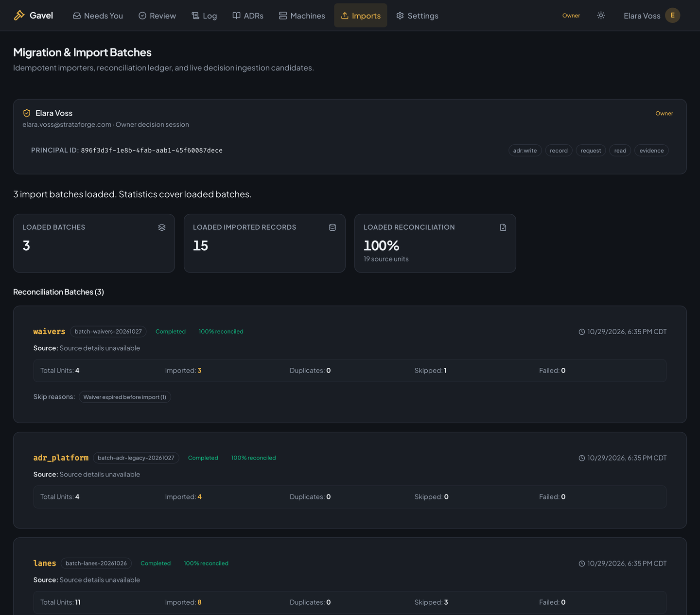700x615 pixels.
Task: Click database icon in Loaded Imported Records card
Action: click(332, 227)
